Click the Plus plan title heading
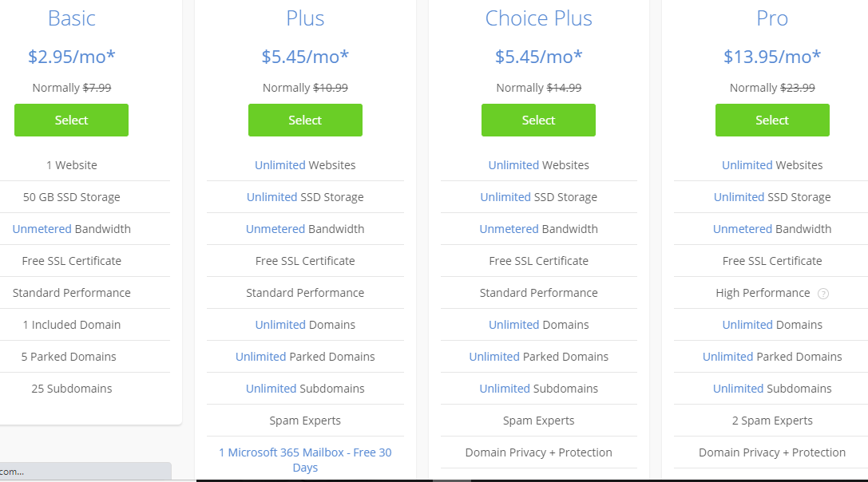Viewport: 868px width, 482px height. [305, 18]
